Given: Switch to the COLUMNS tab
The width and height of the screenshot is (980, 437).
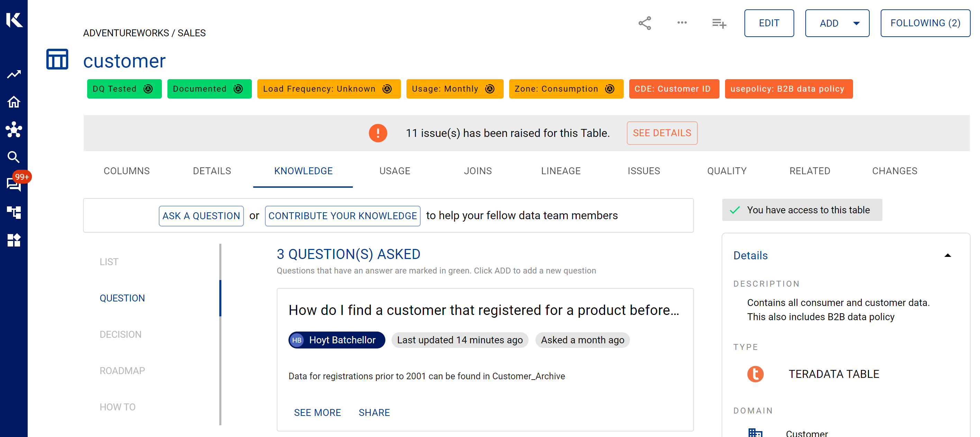Looking at the screenshot, I should 127,171.
